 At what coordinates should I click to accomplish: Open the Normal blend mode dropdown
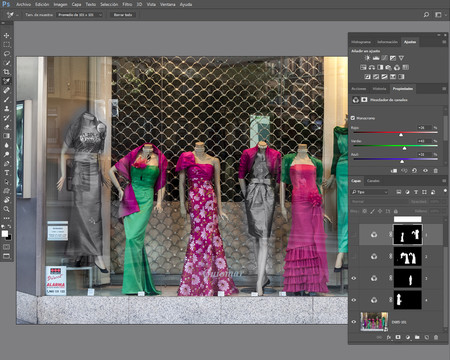tap(379, 202)
